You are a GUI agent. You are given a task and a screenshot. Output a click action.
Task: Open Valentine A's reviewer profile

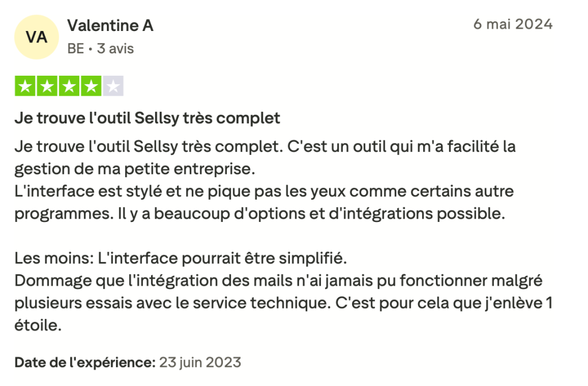(110, 26)
